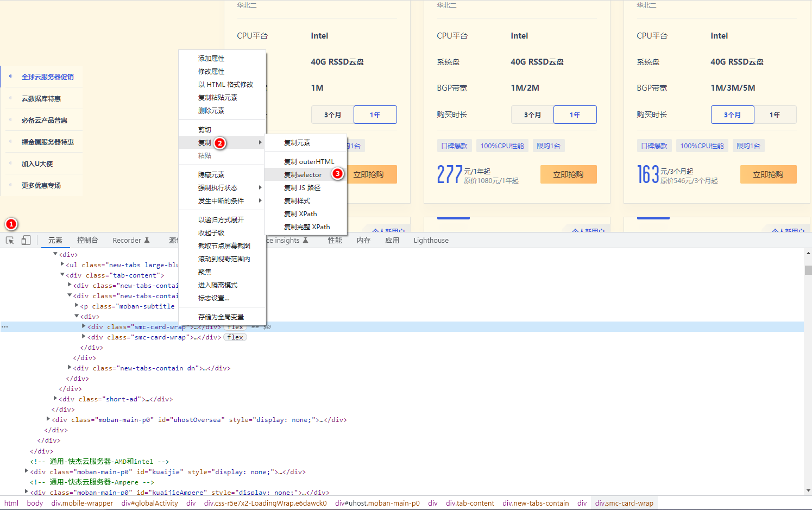The image size is (812, 510).
Task: Toggle the device toolbar icon
Action: pyautogui.click(x=26, y=240)
